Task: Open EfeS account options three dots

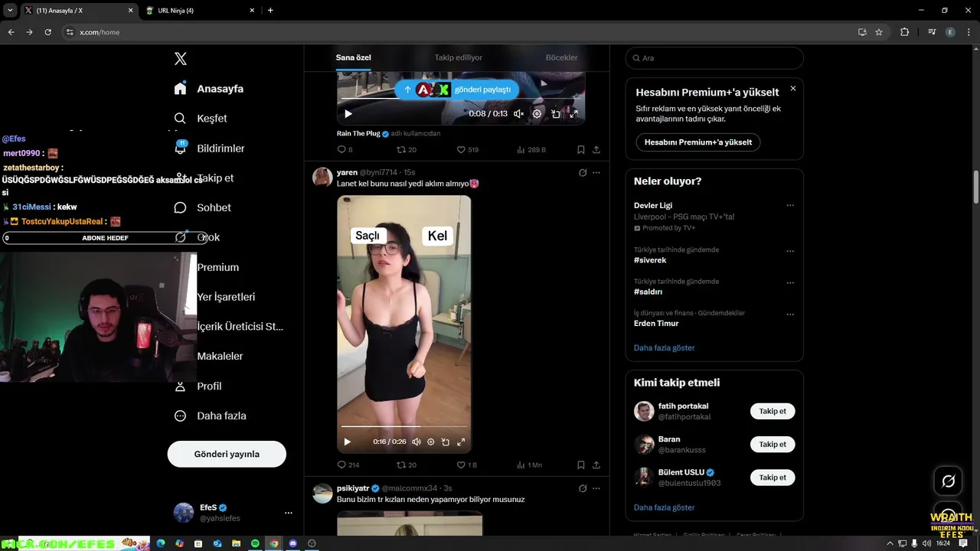Action: coord(289,513)
